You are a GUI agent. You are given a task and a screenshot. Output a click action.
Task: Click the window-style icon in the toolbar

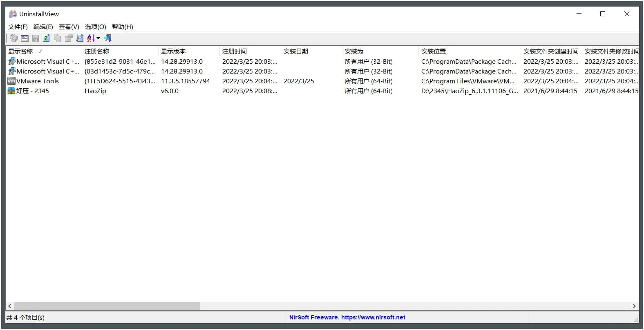25,38
